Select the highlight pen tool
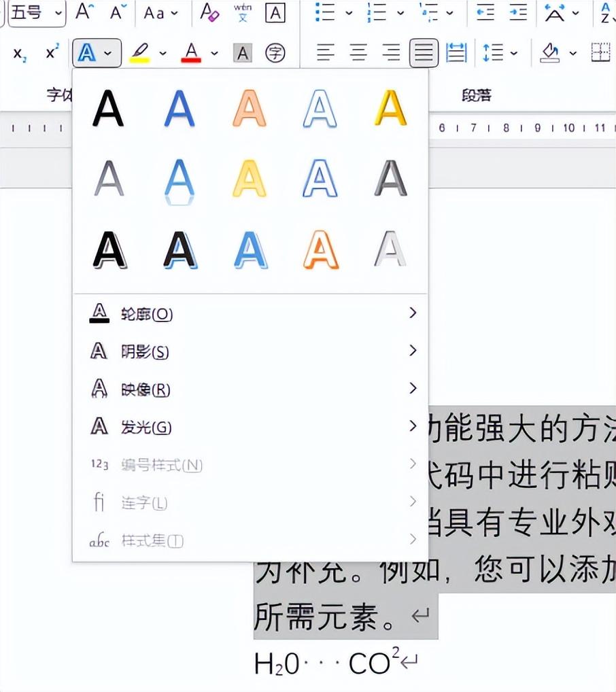 [x=141, y=52]
